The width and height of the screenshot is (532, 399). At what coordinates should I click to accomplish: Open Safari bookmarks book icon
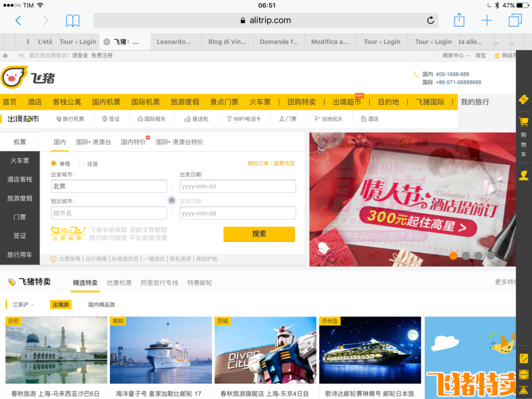[x=73, y=21]
